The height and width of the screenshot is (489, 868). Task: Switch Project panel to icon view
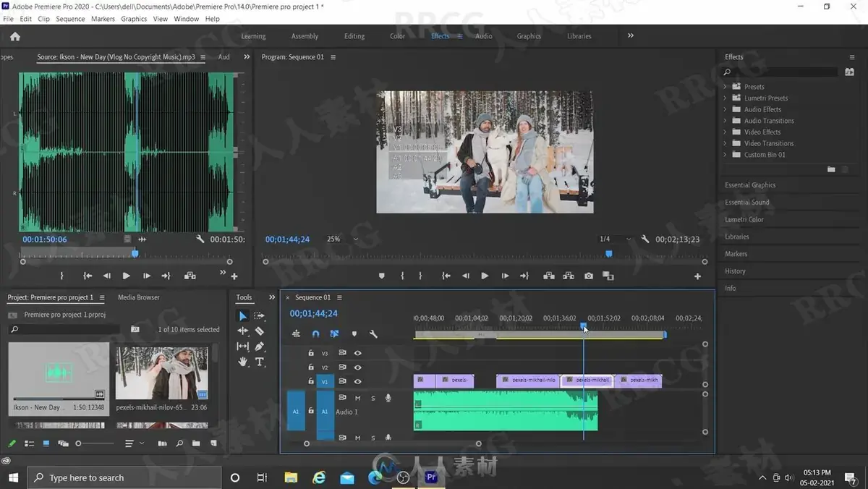pos(46,443)
